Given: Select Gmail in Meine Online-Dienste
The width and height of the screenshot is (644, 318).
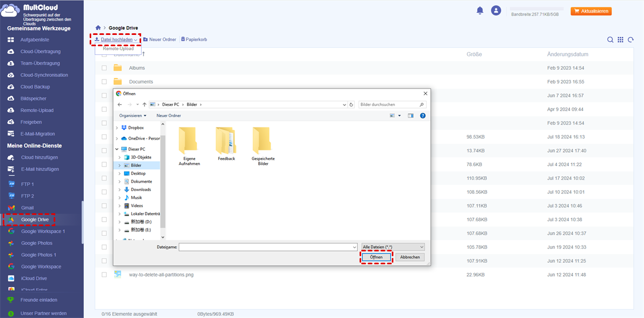Looking at the screenshot, I should [x=27, y=208].
